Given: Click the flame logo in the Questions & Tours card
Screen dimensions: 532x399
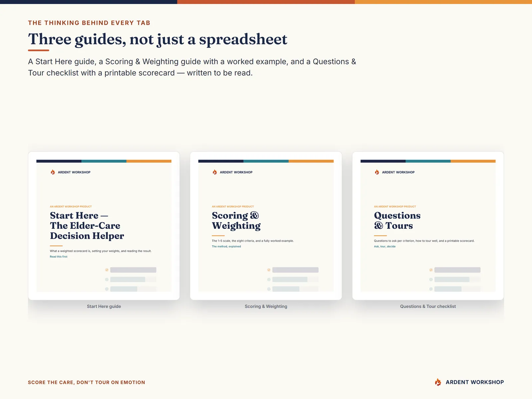Looking at the screenshot, I should (x=377, y=172).
